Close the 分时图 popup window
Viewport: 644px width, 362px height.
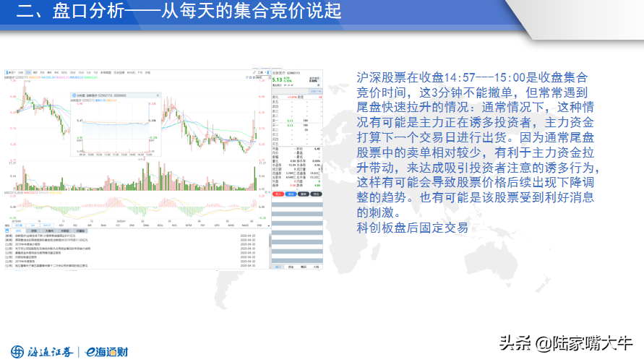pyautogui.click(x=158, y=95)
